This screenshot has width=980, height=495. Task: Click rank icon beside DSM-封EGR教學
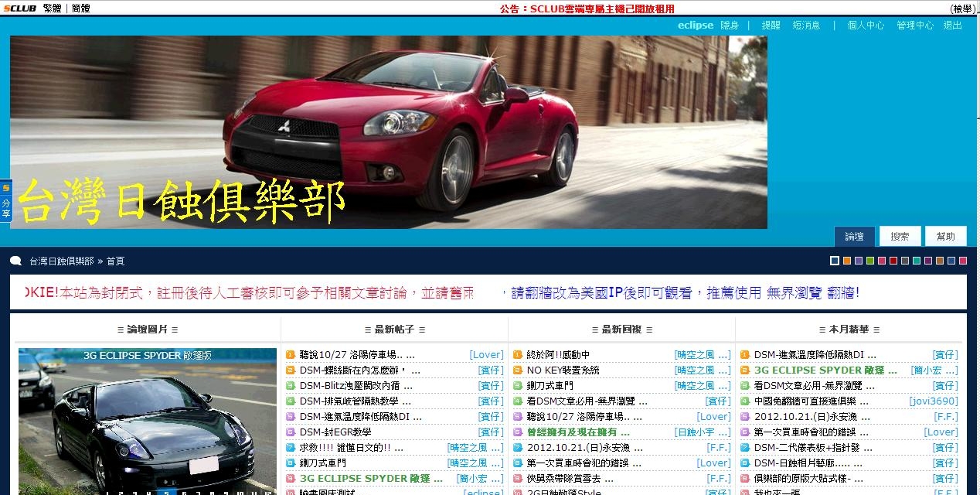pyautogui.click(x=291, y=432)
